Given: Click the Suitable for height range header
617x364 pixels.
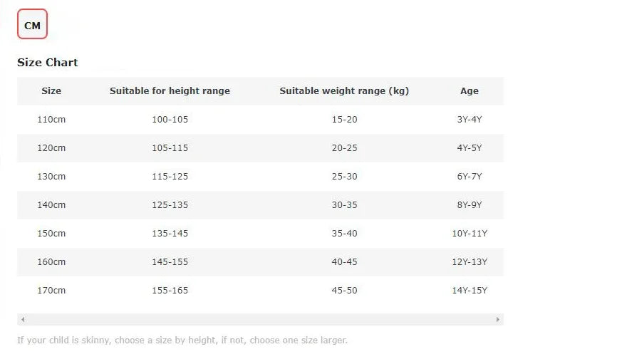Looking at the screenshot, I should pos(170,91).
